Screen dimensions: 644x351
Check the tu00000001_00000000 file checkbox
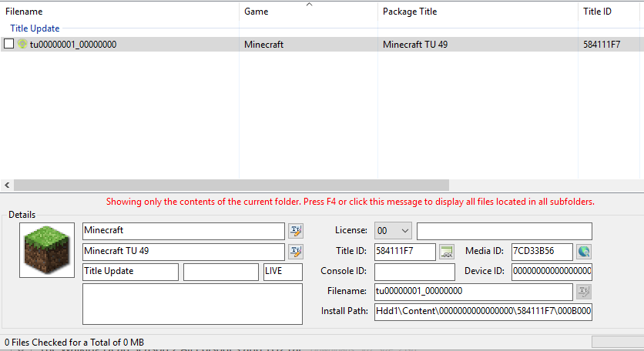pos(8,45)
